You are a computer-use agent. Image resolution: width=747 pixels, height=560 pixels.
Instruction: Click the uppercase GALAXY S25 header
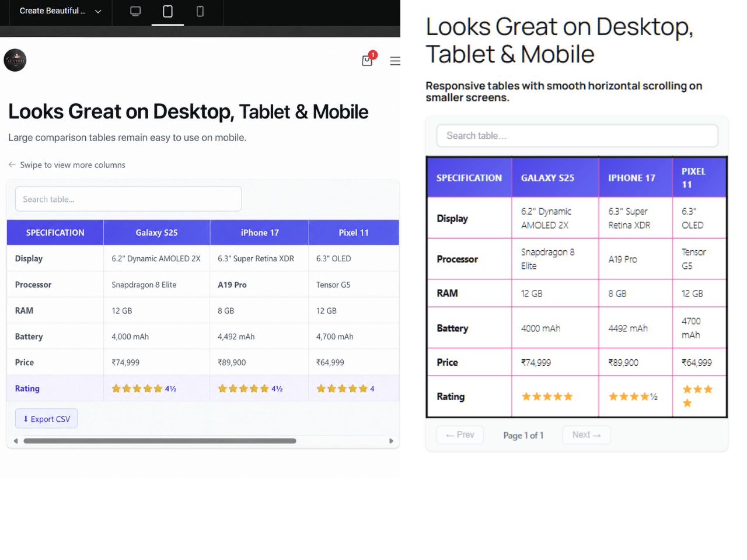[555, 178]
